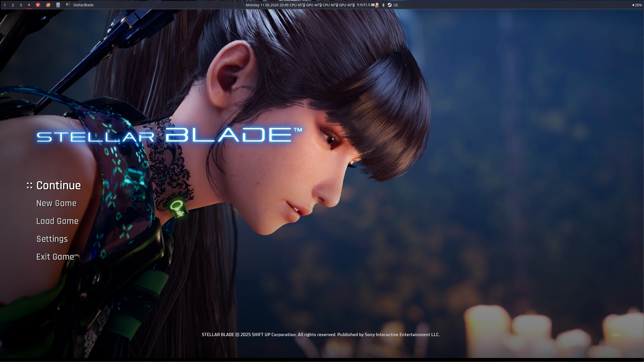The image size is (644, 362).
Task: Click the StellarBlade window title
Action: (83, 5)
